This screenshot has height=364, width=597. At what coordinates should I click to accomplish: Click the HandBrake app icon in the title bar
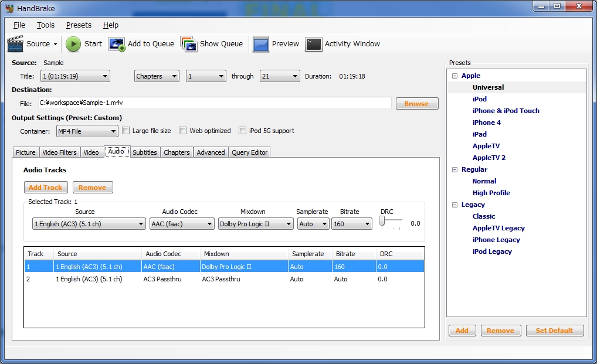pyautogui.click(x=9, y=8)
